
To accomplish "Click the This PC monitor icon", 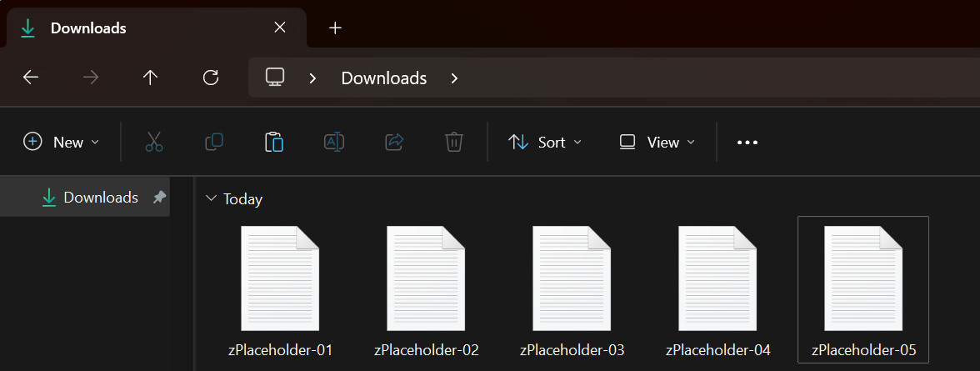I will [275, 78].
